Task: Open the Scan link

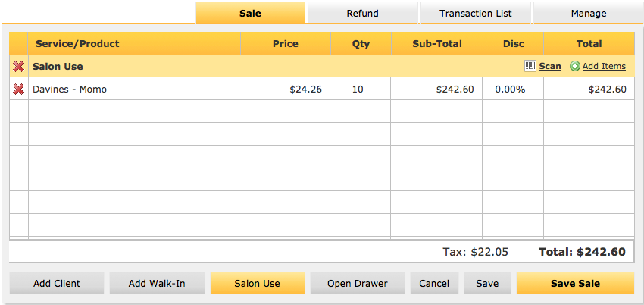Action: pos(550,66)
